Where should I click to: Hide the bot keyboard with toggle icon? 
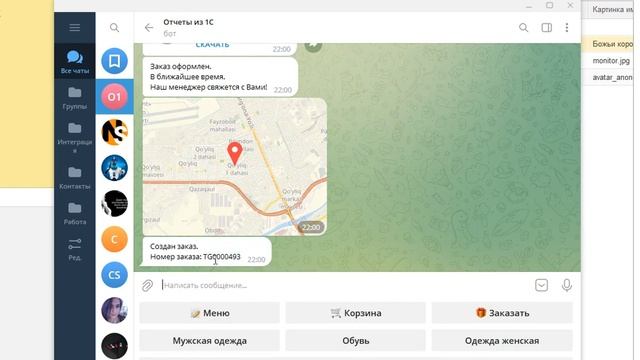[541, 285]
